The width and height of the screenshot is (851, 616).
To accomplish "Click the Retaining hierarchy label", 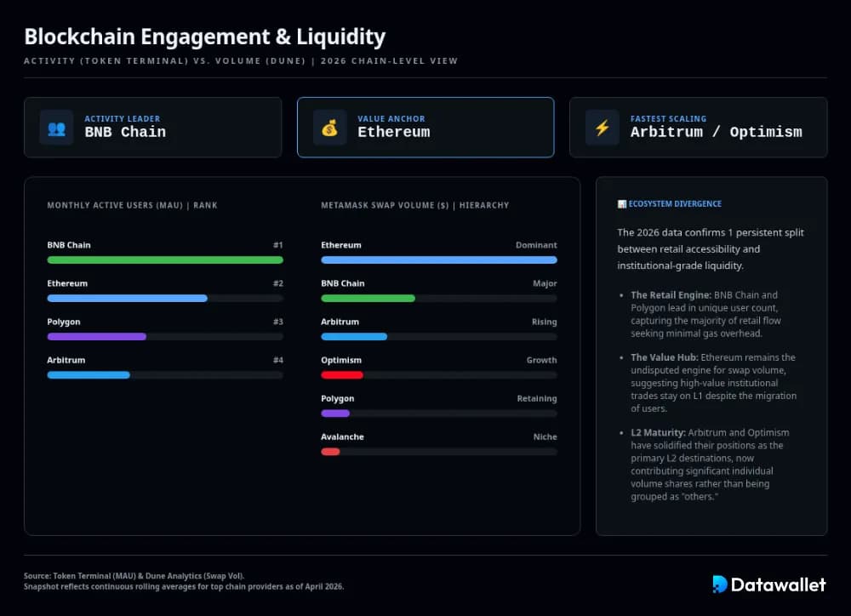I will coord(537,398).
